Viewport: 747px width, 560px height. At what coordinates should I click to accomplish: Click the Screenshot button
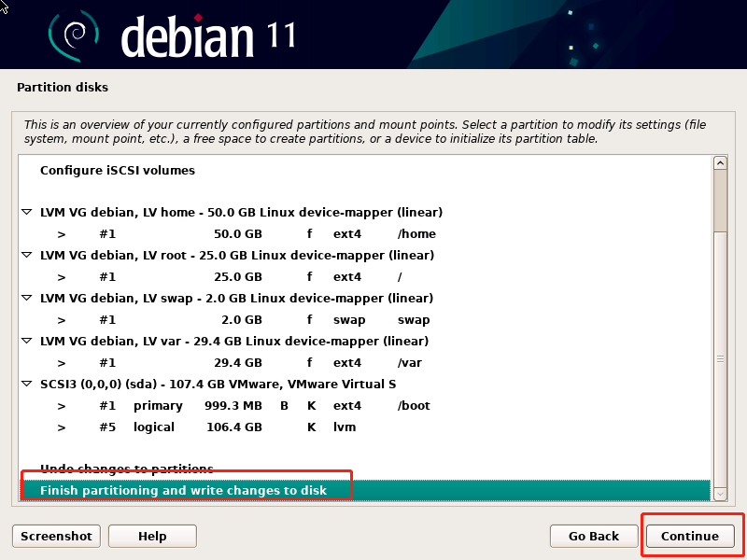(x=56, y=536)
